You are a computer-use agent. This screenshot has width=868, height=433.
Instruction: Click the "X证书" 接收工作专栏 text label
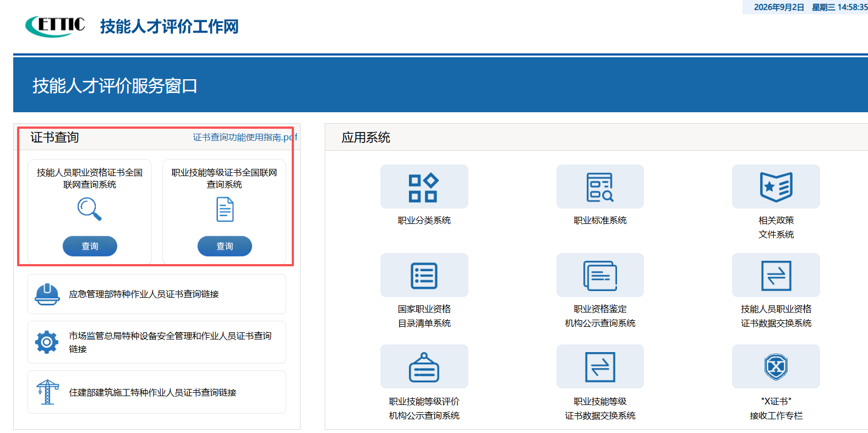click(776, 408)
